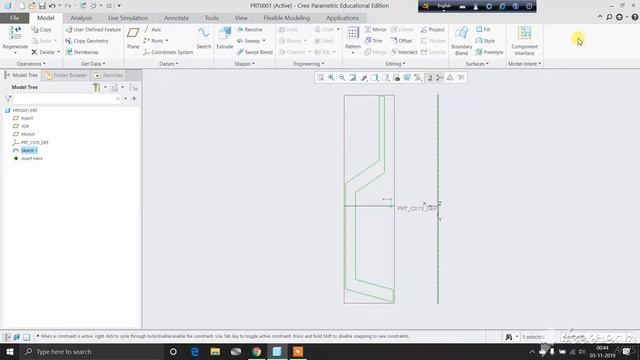Image resolution: width=640 pixels, height=360 pixels.
Task: Select the Revolve tool
Action: coord(249,29)
